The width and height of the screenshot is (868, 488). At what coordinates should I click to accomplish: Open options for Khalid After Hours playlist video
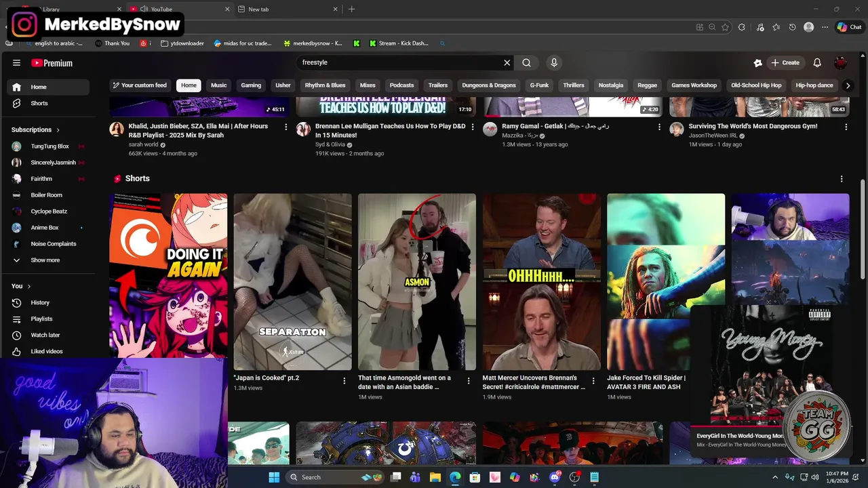click(285, 127)
